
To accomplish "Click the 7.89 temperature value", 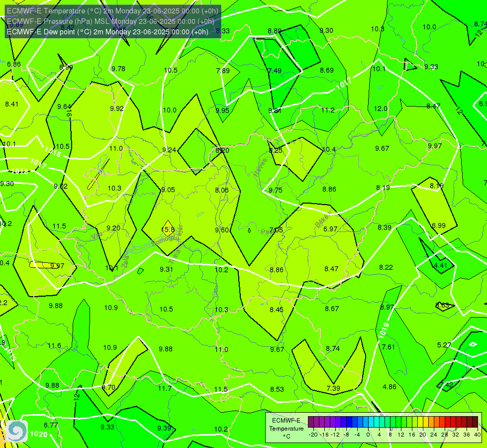I will [223, 71].
